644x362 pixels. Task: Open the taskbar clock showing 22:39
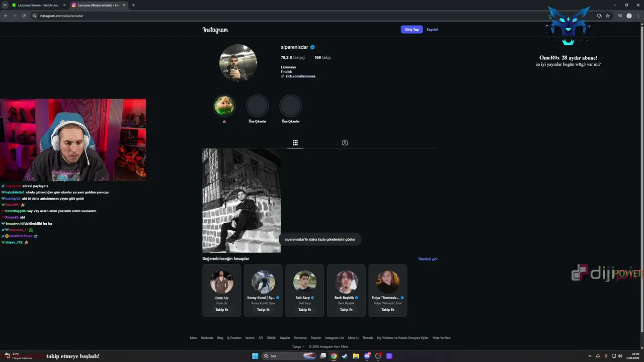632,356
